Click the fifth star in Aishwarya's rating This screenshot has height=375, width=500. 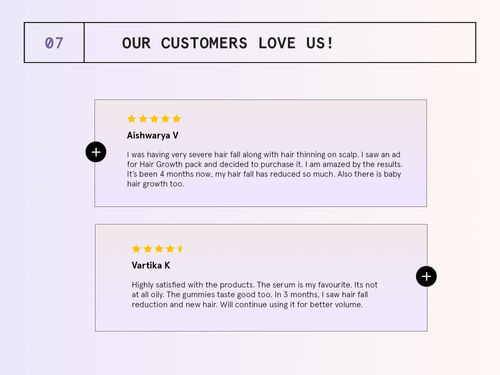pos(177,119)
